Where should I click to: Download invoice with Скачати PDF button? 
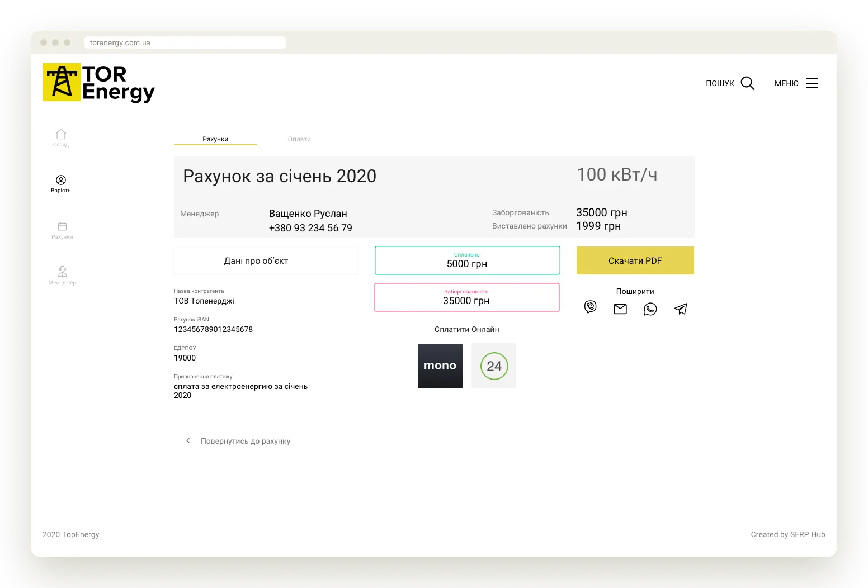(635, 260)
